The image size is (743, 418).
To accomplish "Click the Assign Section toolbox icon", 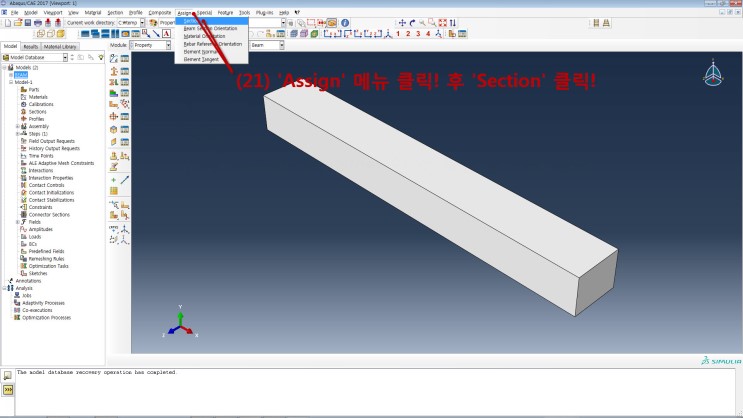I will (114, 82).
